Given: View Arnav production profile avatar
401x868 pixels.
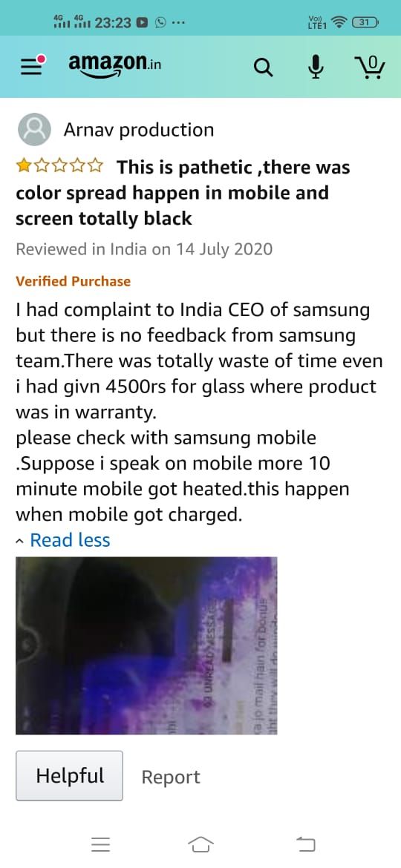Looking at the screenshot, I should click(34, 130).
